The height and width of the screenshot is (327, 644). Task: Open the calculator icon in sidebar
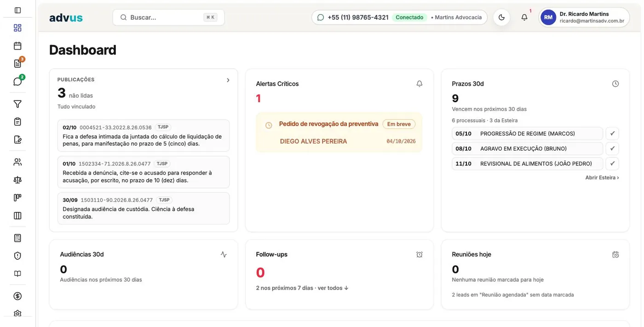(17, 238)
